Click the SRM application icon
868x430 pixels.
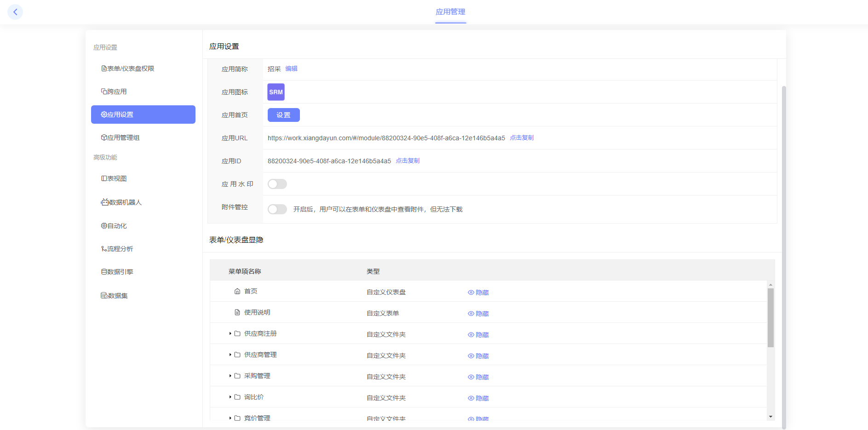coord(276,92)
